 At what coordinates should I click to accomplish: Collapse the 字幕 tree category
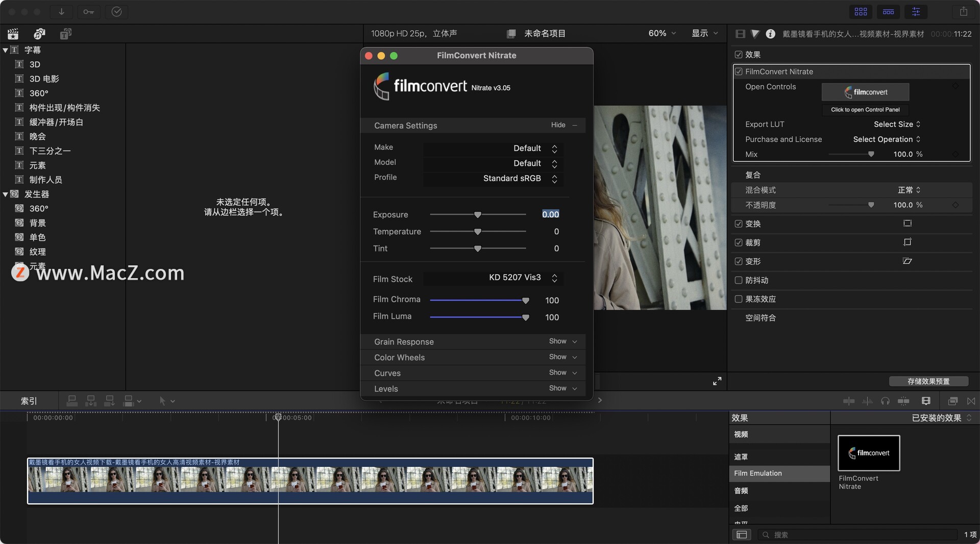pos(5,50)
